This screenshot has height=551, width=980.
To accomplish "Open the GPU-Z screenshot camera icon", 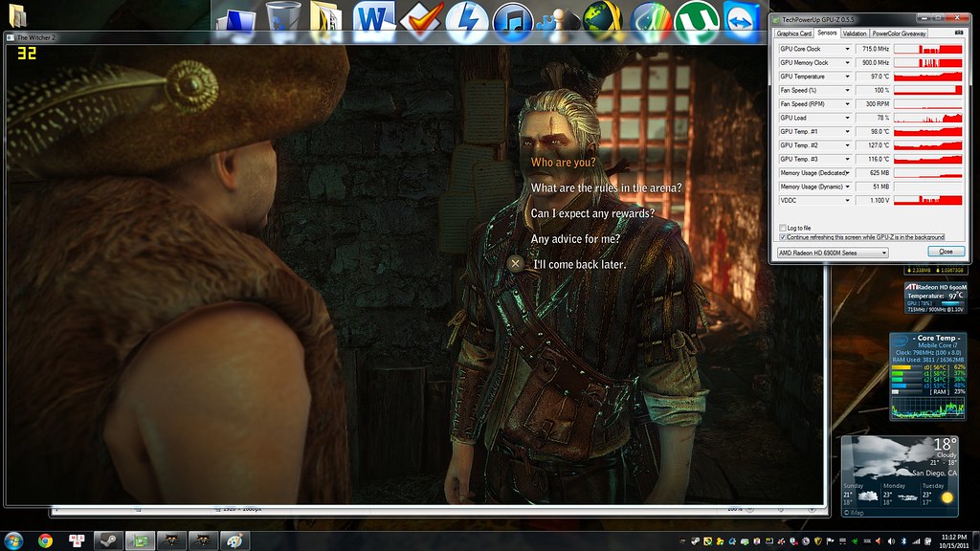I will (959, 33).
